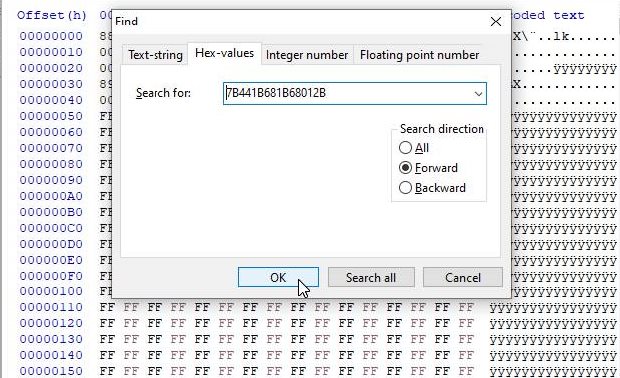620x378 pixels.
Task: Click decoded text of row 00000110
Action: 553,308
